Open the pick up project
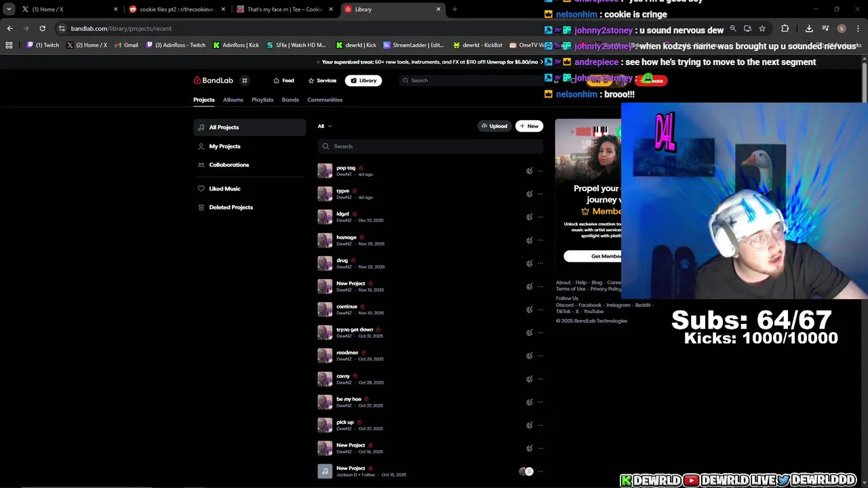 click(345, 422)
